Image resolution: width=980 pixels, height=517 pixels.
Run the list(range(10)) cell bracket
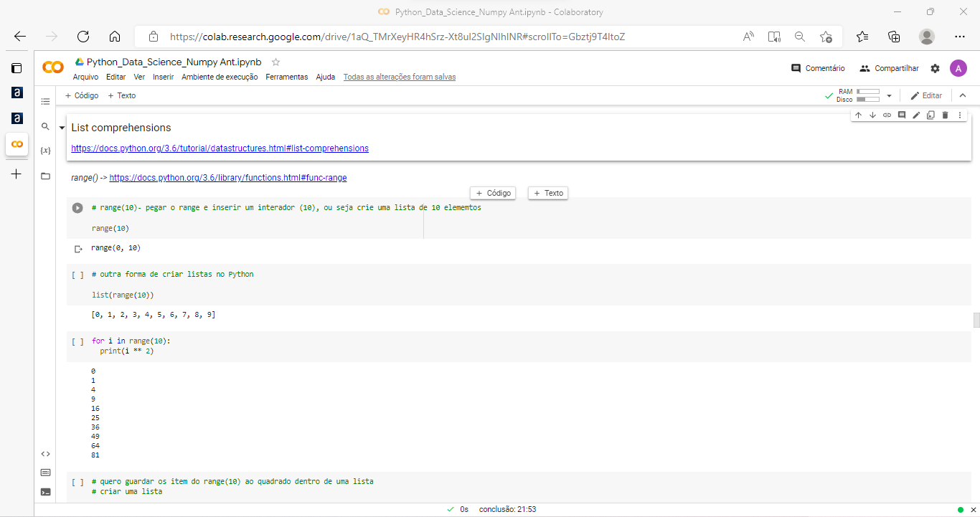(x=77, y=275)
